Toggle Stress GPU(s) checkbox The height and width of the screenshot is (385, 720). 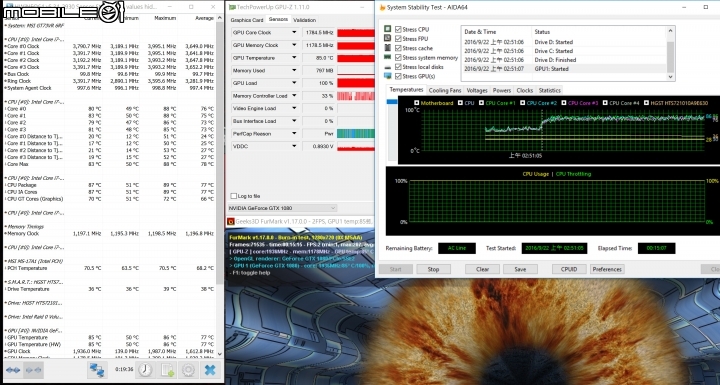[398, 76]
